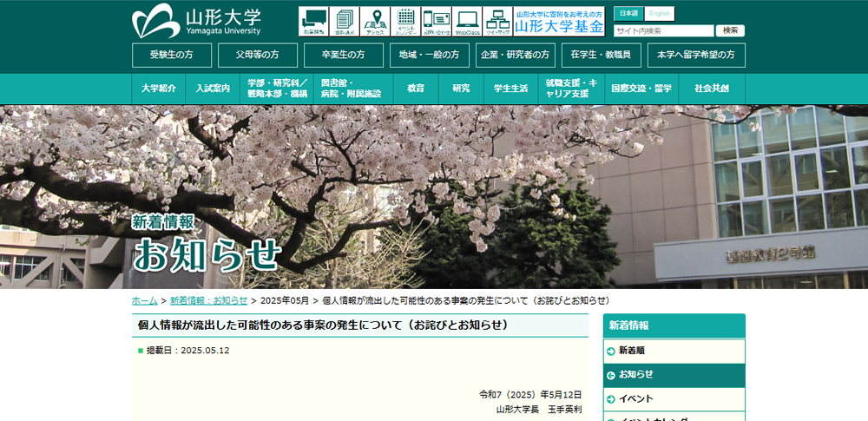Viewport: 868px width, 421px height.
Task: Click the article title about 個人情報 流出
Action: pos(323,326)
